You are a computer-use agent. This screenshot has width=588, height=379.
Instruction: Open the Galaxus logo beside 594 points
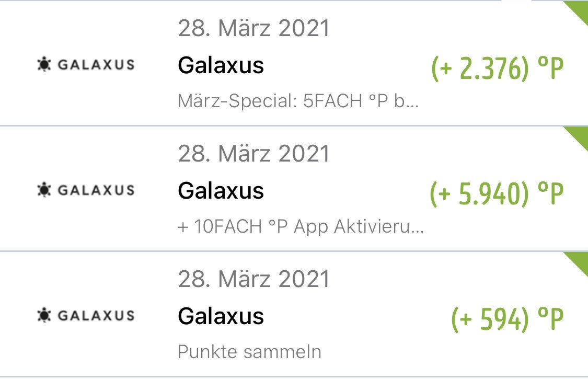(86, 315)
